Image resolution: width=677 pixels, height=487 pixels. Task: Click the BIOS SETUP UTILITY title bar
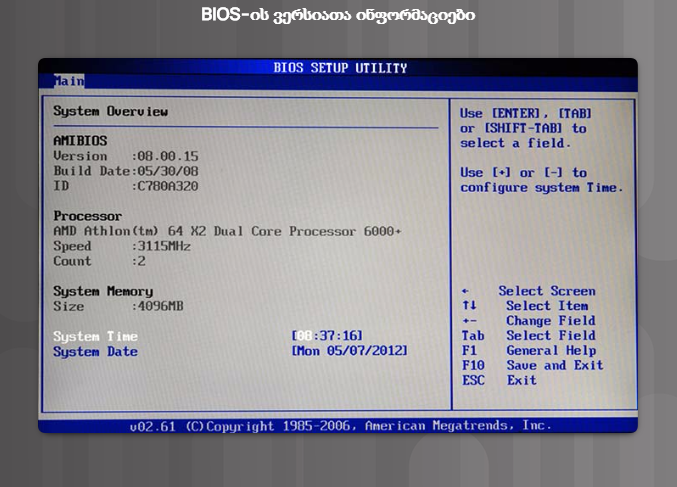(x=340, y=68)
